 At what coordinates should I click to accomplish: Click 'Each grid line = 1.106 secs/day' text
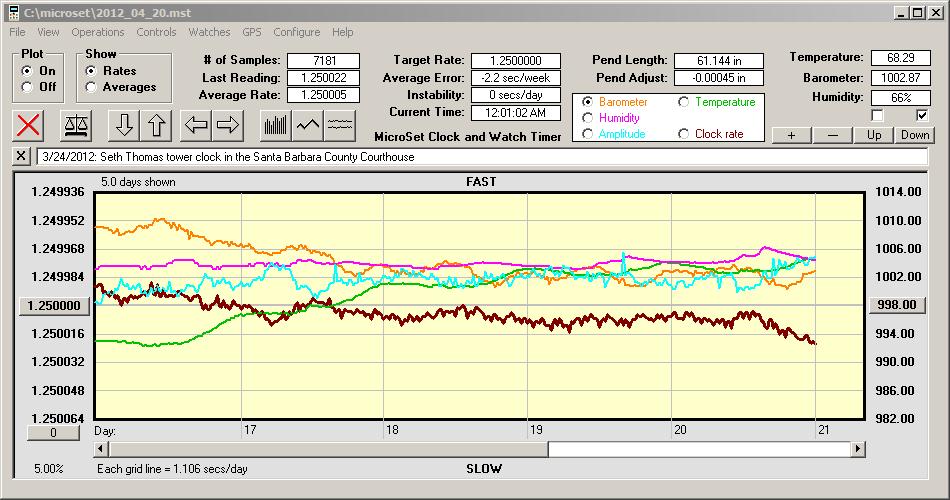(172, 468)
